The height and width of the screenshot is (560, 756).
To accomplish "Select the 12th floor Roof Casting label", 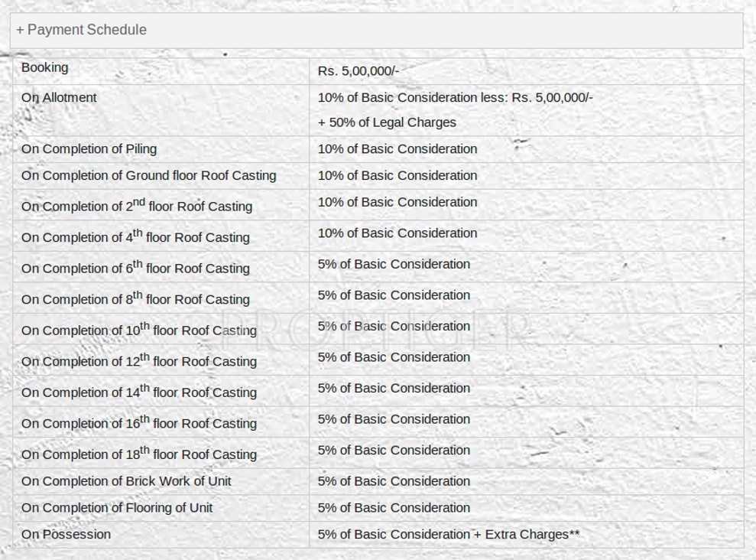I will tap(138, 361).
